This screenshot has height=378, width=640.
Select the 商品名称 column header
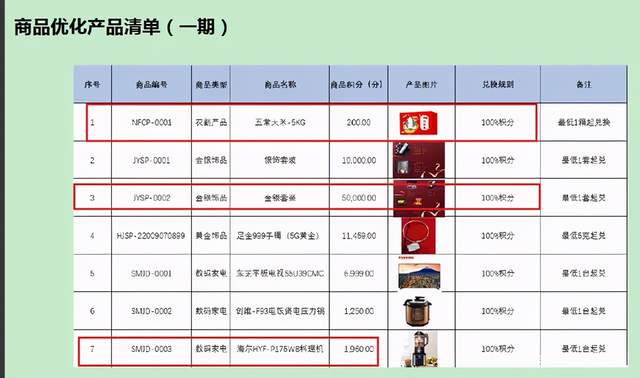[x=280, y=84]
